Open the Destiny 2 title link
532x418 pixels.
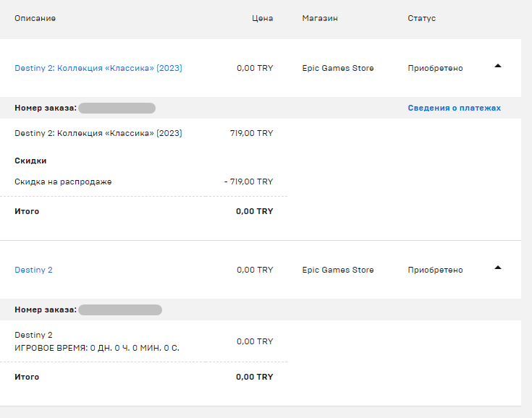coord(33,270)
